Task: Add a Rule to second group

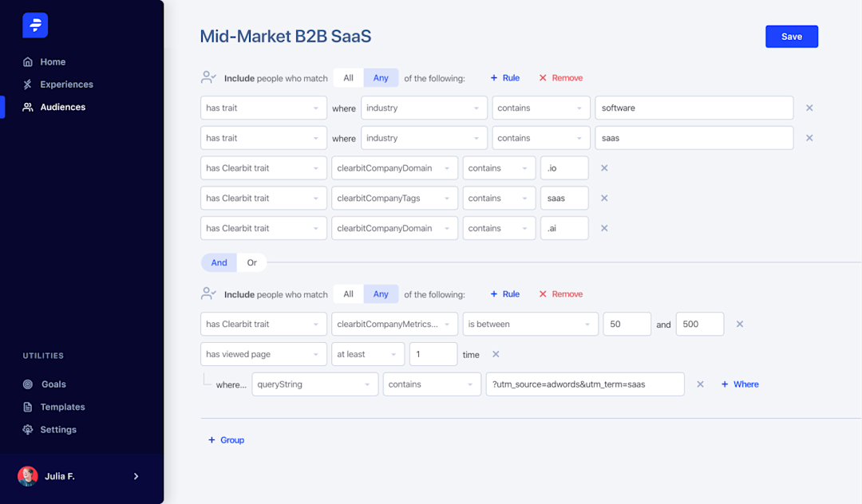Action: [504, 294]
